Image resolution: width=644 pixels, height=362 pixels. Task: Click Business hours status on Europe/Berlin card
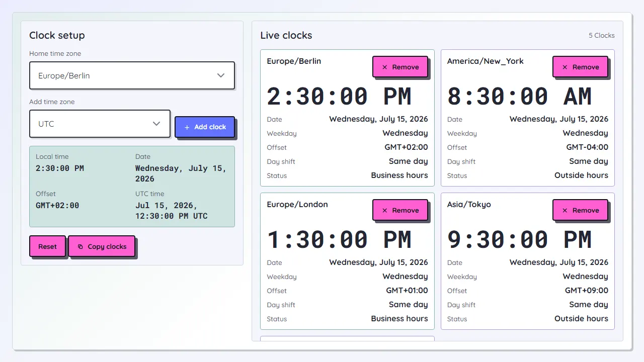pos(399,175)
